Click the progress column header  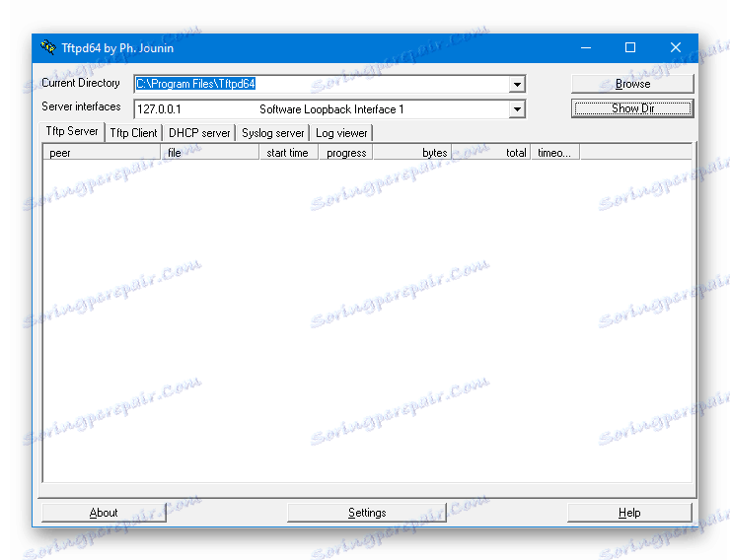(x=346, y=153)
